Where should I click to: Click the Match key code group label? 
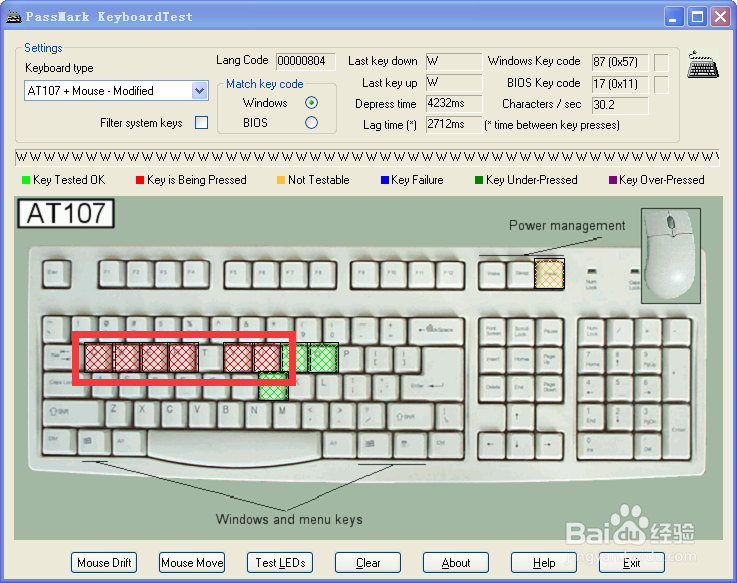click(x=265, y=84)
